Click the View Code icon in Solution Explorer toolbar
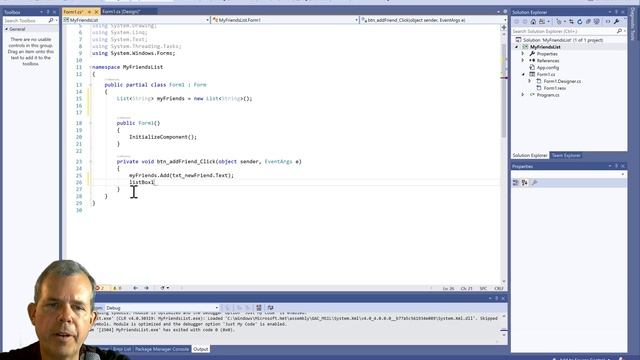 [608, 22]
